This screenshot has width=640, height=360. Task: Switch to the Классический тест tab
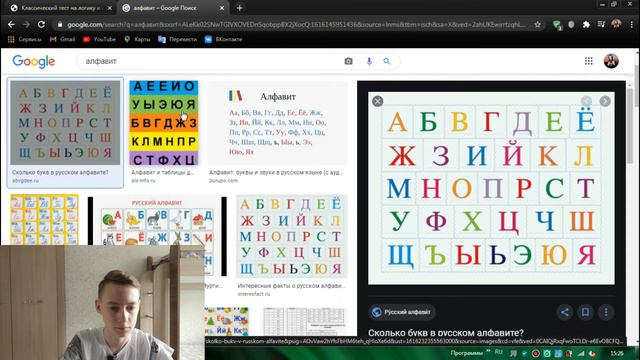click(61, 8)
